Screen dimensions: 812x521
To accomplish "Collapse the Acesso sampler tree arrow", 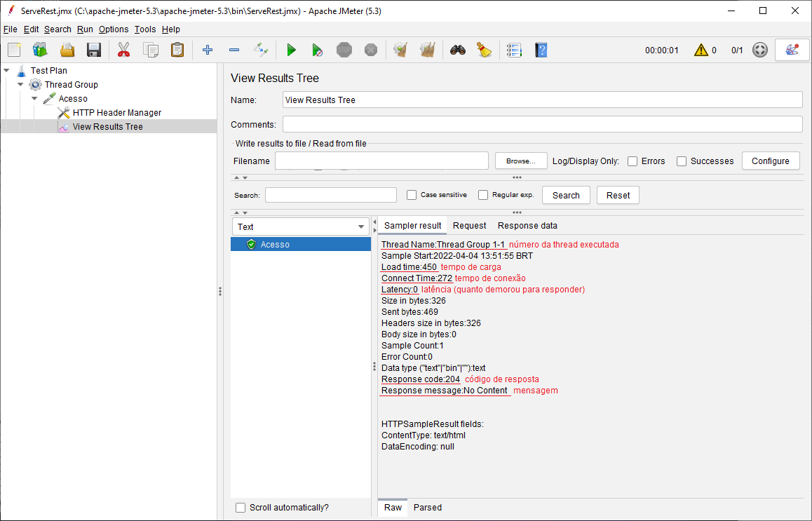I will tap(34, 98).
